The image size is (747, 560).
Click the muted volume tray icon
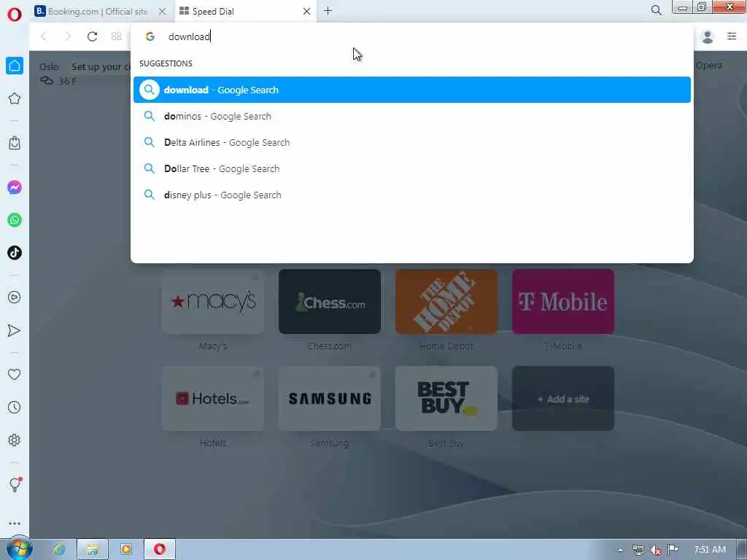click(656, 550)
